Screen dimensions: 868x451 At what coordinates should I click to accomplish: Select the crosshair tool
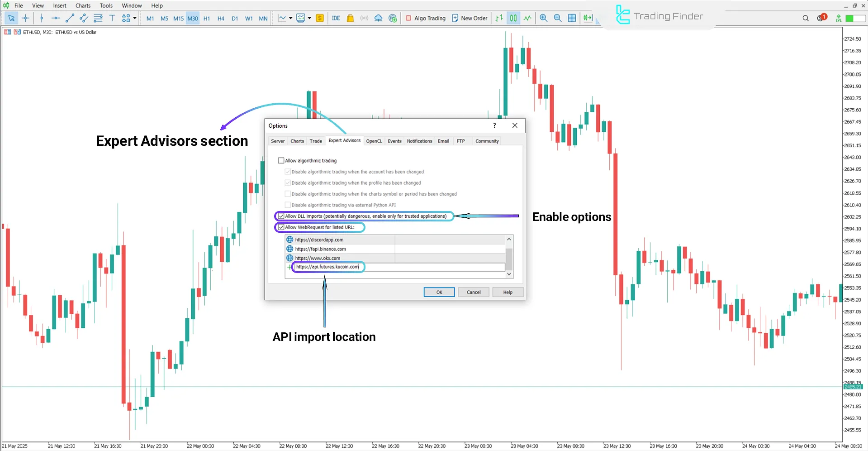tap(25, 18)
